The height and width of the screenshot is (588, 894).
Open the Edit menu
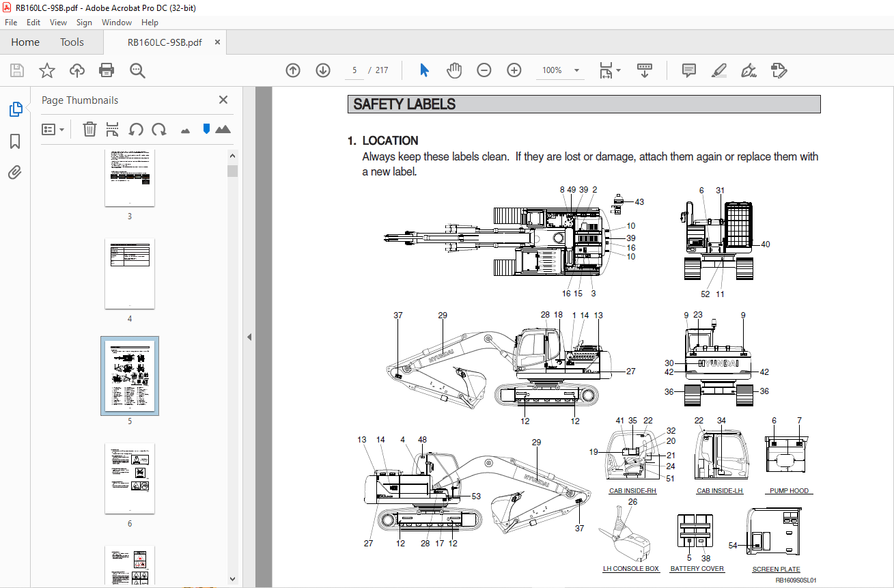(x=33, y=23)
